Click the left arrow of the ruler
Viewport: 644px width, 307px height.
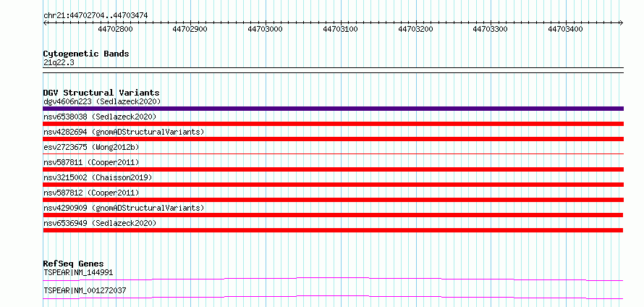45,23
